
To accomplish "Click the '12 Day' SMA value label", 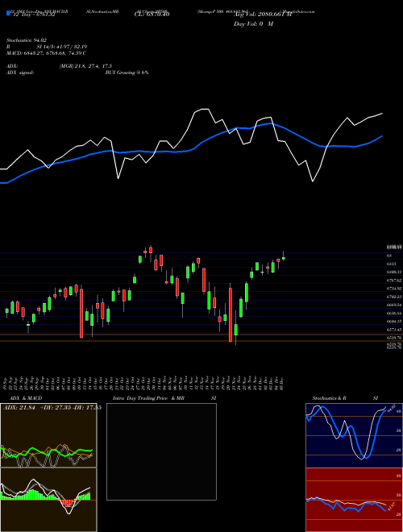I will 33,15.
